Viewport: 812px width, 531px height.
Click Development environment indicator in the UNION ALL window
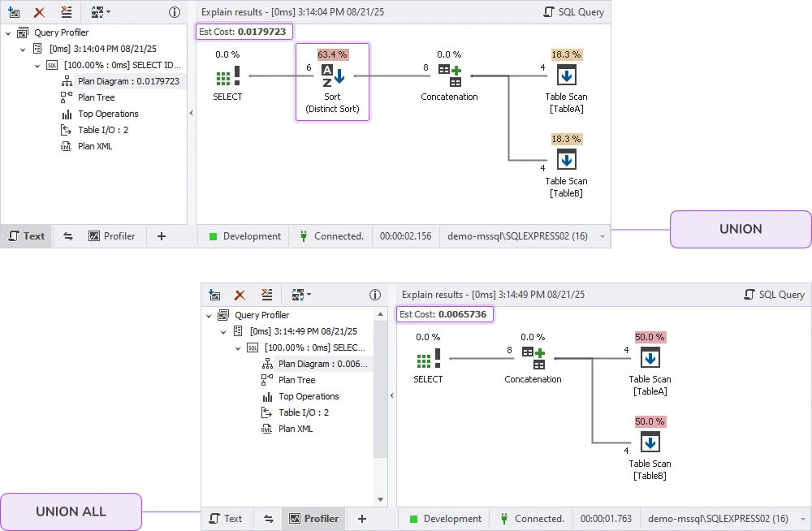pos(445,519)
